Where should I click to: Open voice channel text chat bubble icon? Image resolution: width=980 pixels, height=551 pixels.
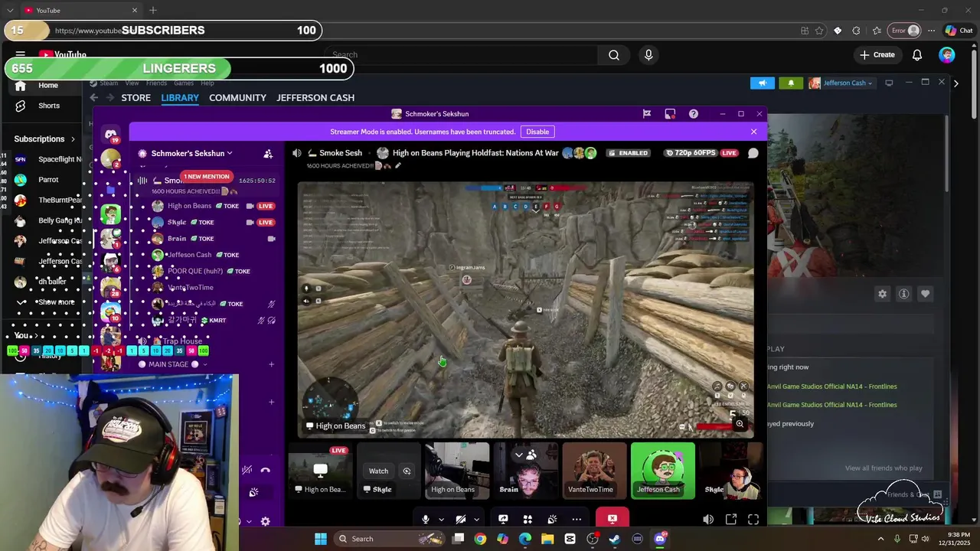click(753, 153)
